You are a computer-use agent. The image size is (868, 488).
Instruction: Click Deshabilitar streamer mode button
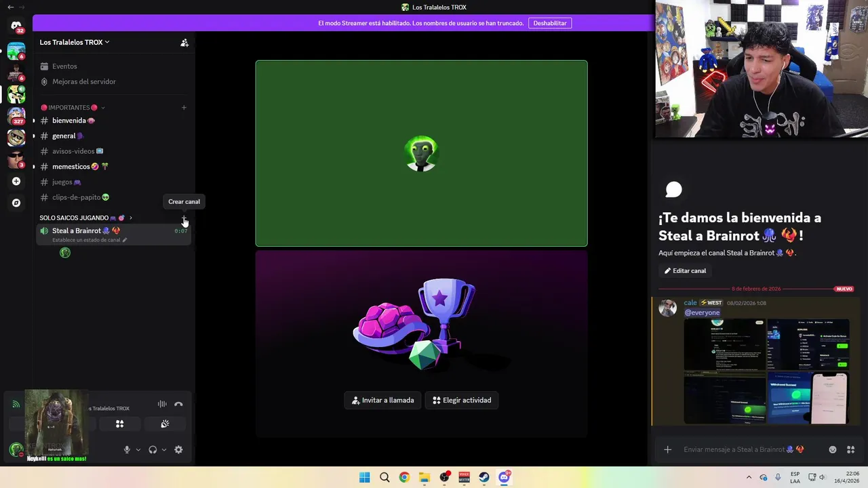550,23
